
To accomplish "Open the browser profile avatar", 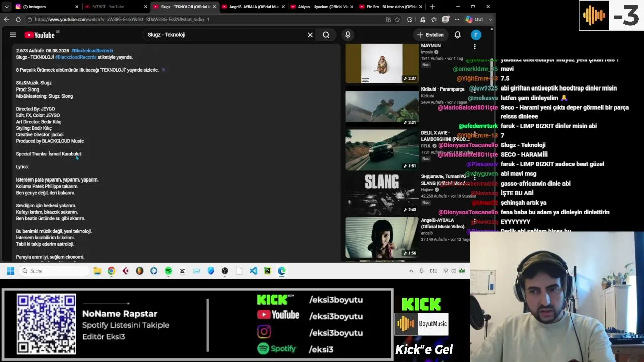I will pyautogui.click(x=445, y=19).
